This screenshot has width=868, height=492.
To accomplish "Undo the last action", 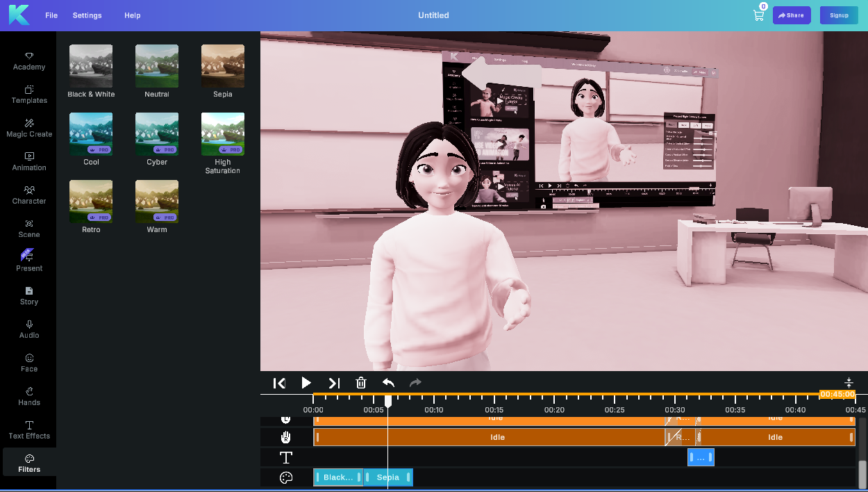I will tap(388, 383).
